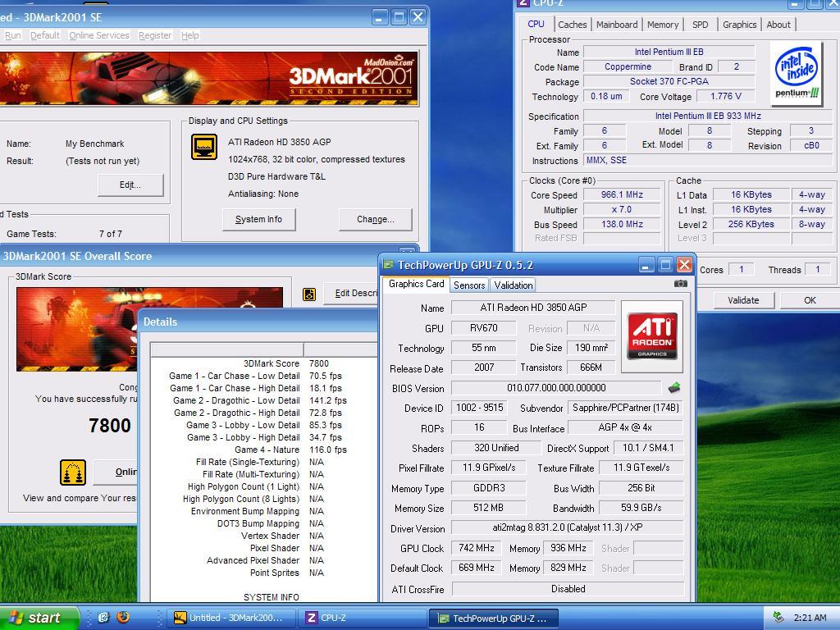Image resolution: width=840 pixels, height=630 pixels.
Task: Open the Default menu in 3DMark2001
Action: [x=45, y=35]
